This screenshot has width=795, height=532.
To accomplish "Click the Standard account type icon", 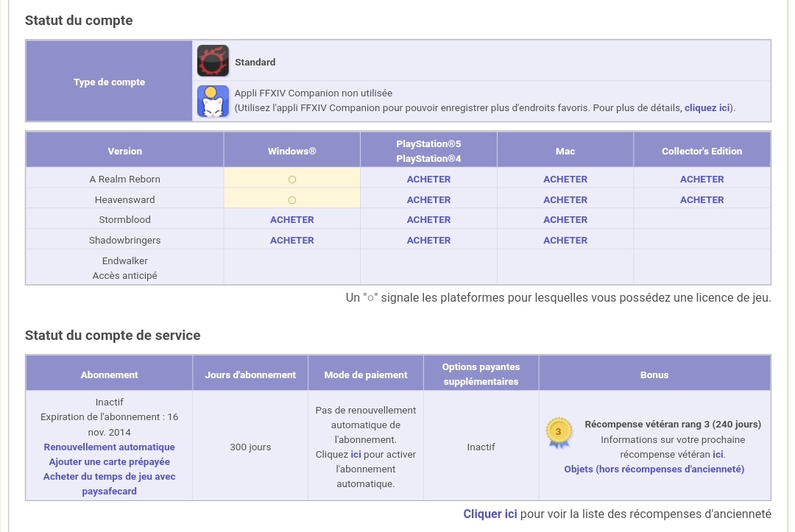I will [x=213, y=61].
